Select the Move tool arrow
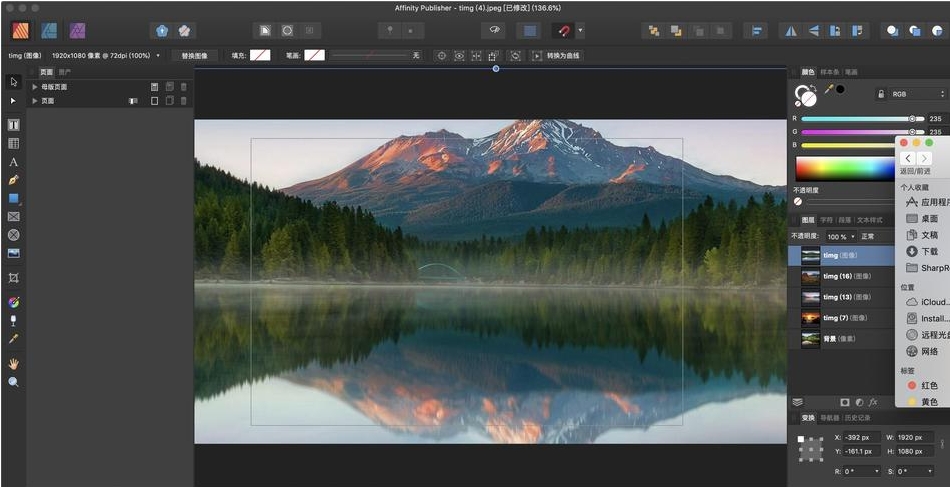The height and width of the screenshot is (487, 950). point(13,82)
